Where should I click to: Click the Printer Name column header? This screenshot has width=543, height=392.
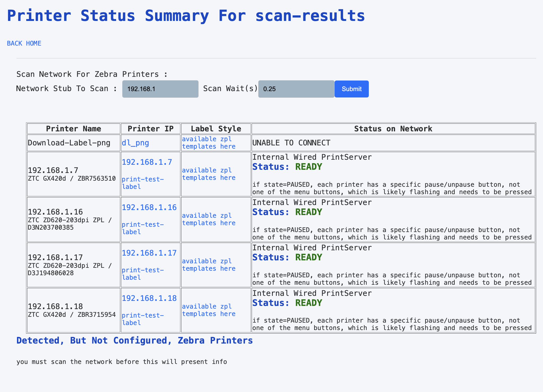tap(73, 129)
